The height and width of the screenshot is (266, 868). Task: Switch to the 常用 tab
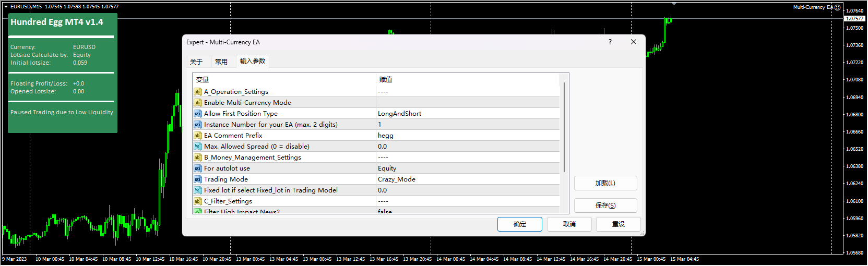click(x=221, y=62)
